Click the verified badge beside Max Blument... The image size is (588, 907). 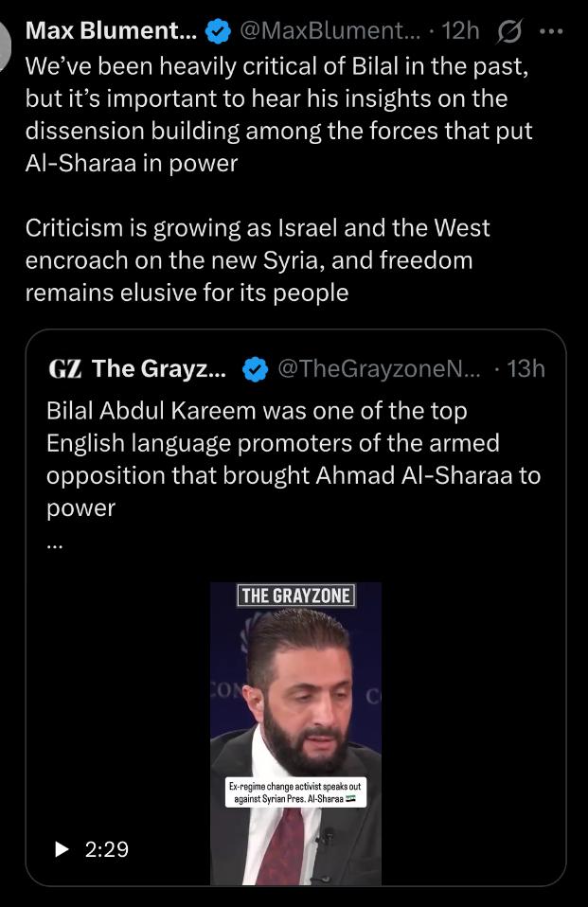coord(217,31)
